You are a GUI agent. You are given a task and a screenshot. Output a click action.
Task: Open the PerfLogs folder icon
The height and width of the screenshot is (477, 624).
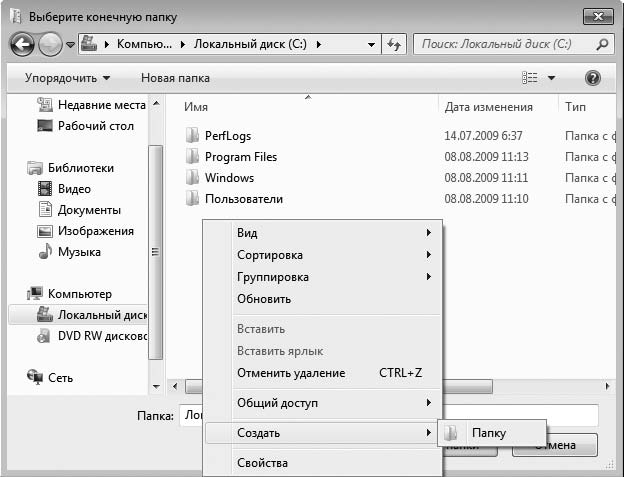click(x=193, y=135)
